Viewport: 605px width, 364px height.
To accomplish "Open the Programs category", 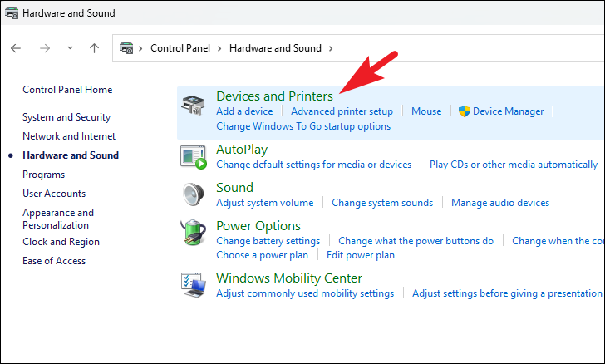I will click(43, 175).
